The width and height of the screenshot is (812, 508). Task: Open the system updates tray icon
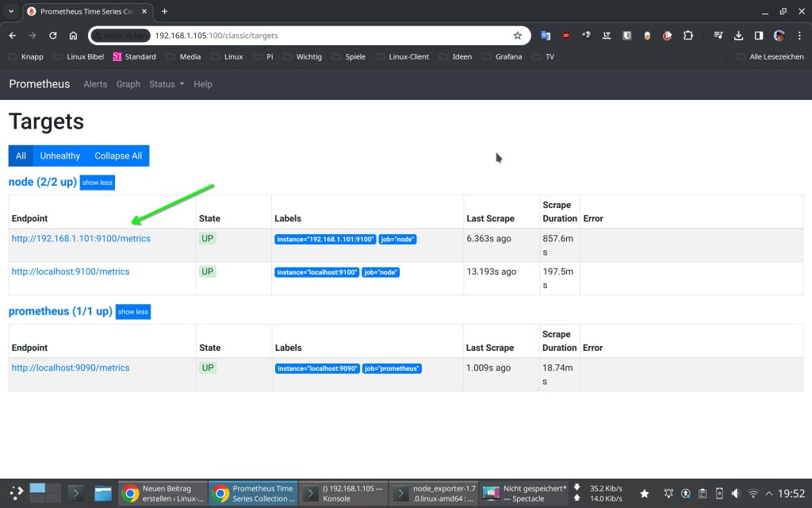686,494
